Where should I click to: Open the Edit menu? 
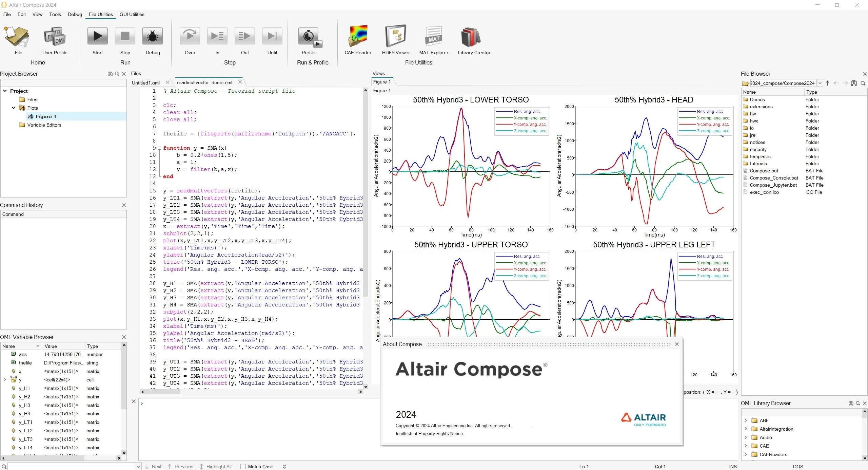(x=22, y=14)
